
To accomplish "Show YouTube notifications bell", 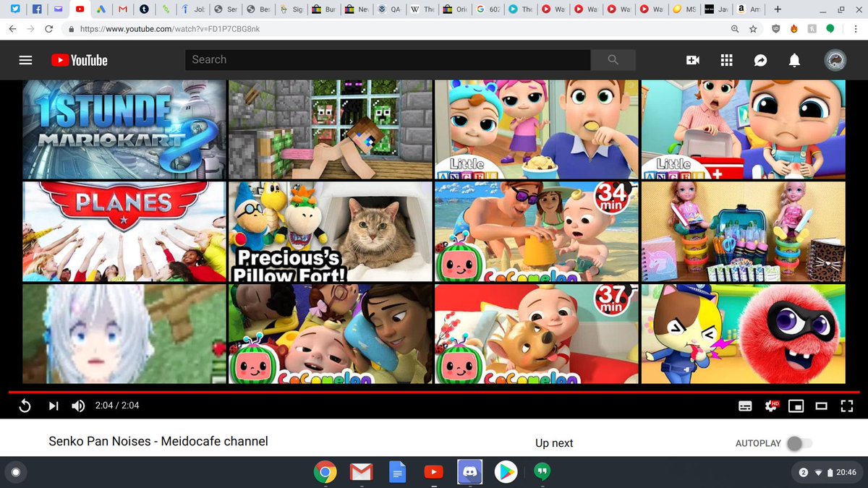I will coord(794,61).
